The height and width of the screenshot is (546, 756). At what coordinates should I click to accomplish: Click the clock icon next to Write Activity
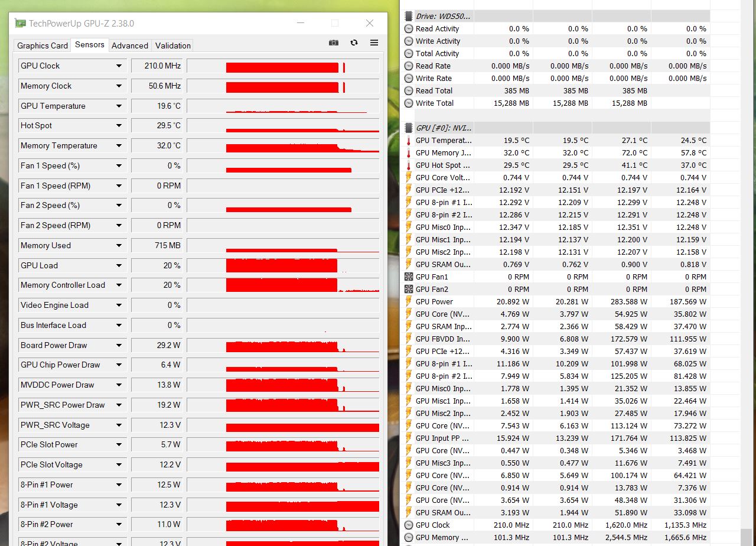[x=409, y=41]
